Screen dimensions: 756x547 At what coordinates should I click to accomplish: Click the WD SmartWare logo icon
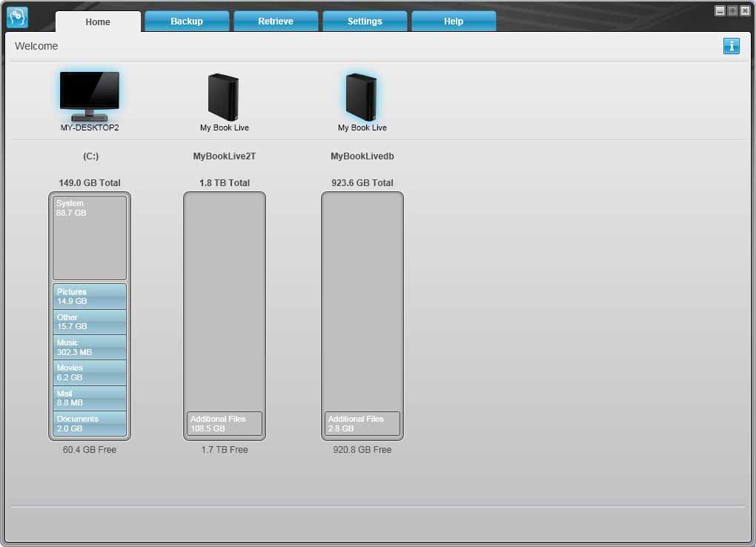[17, 17]
